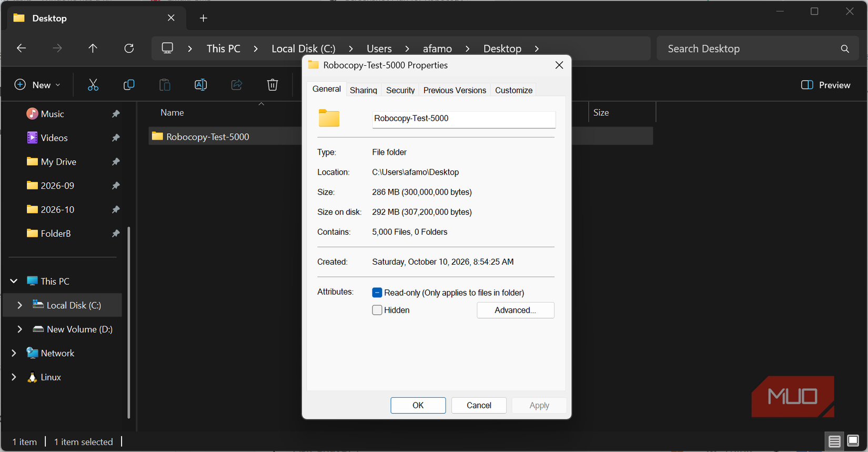Switch to the Sharing tab
Viewport: 868px width, 452px height.
pyautogui.click(x=364, y=90)
